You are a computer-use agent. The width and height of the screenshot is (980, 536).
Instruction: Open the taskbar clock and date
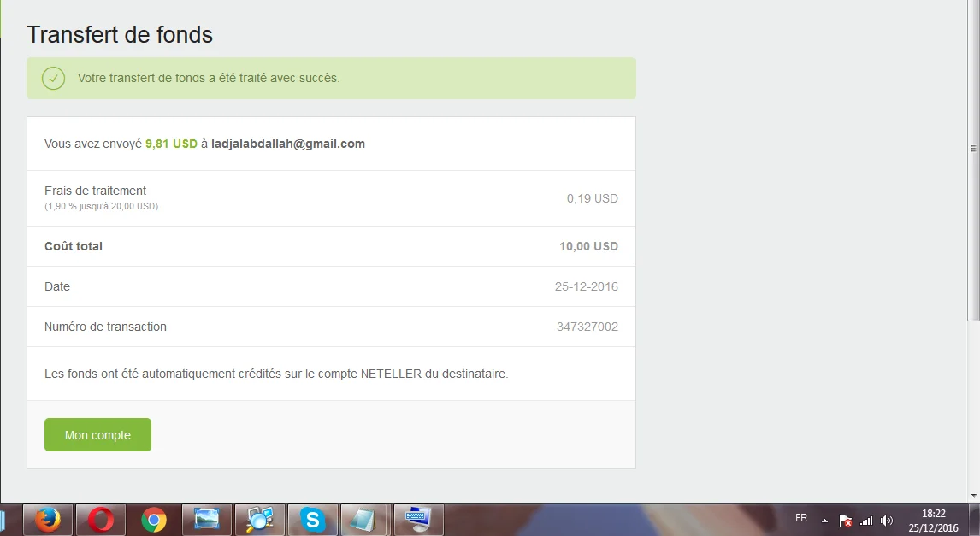click(x=933, y=520)
